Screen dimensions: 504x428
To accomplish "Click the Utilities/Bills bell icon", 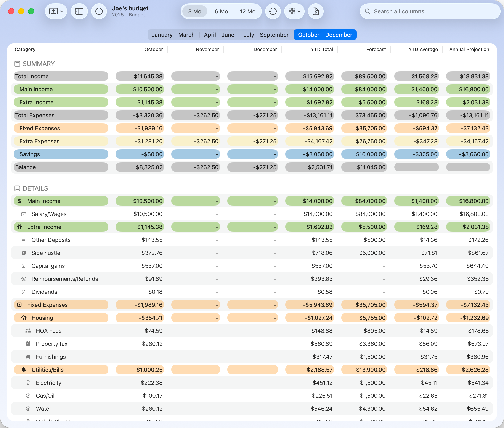I will pyautogui.click(x=24, y=370).
